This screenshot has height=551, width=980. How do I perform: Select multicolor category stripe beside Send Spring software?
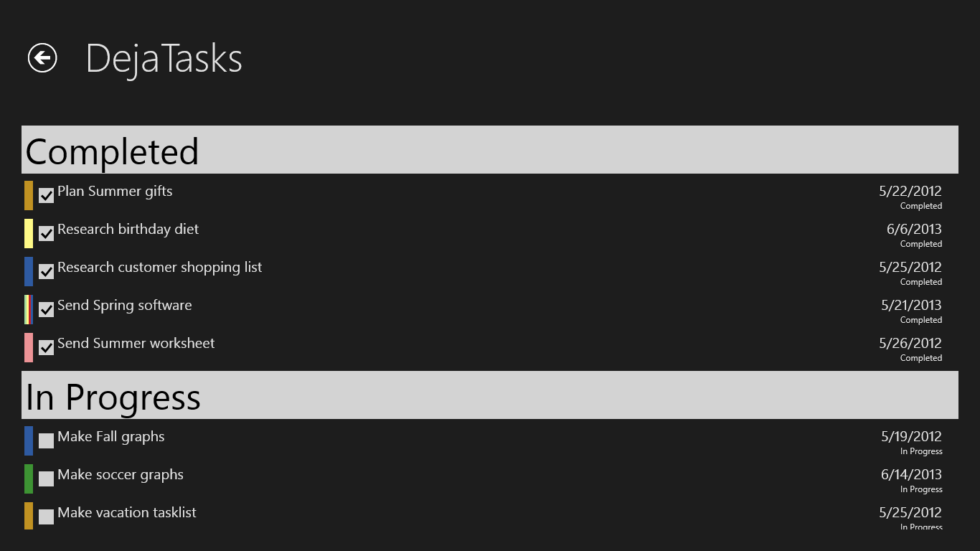pyautogui.click(x=29, y=309)
